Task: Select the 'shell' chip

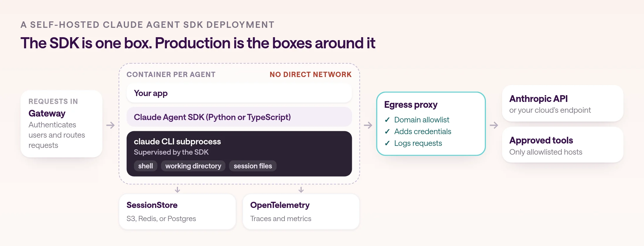Action: [145, 166]
